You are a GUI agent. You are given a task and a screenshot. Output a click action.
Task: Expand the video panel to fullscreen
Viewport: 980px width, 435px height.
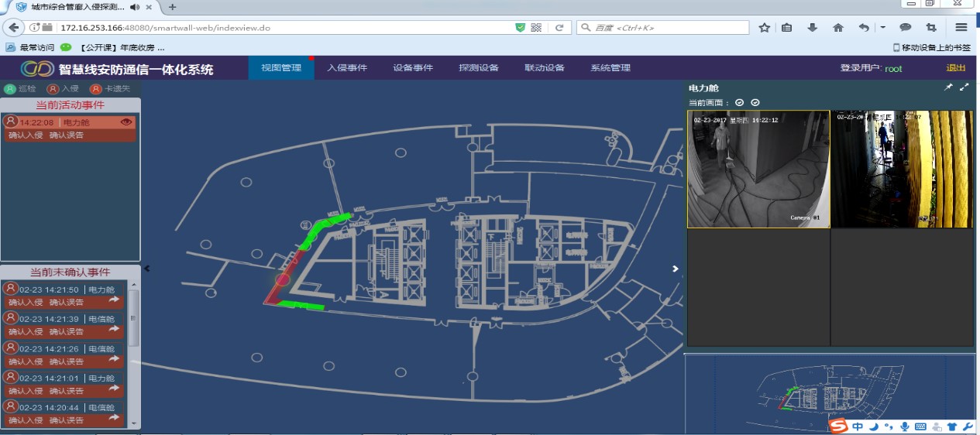click(964, 87)
